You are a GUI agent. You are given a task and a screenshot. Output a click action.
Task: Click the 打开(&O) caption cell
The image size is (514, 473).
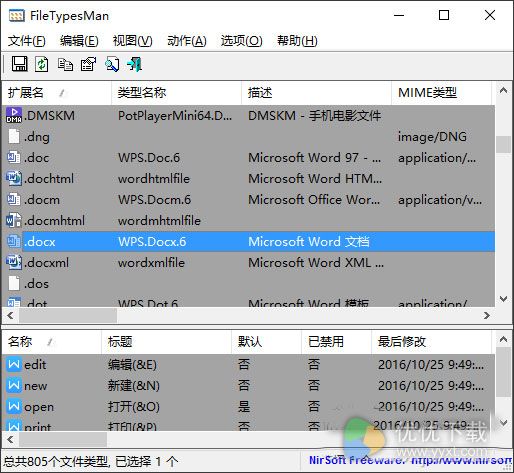click(134, 407)
